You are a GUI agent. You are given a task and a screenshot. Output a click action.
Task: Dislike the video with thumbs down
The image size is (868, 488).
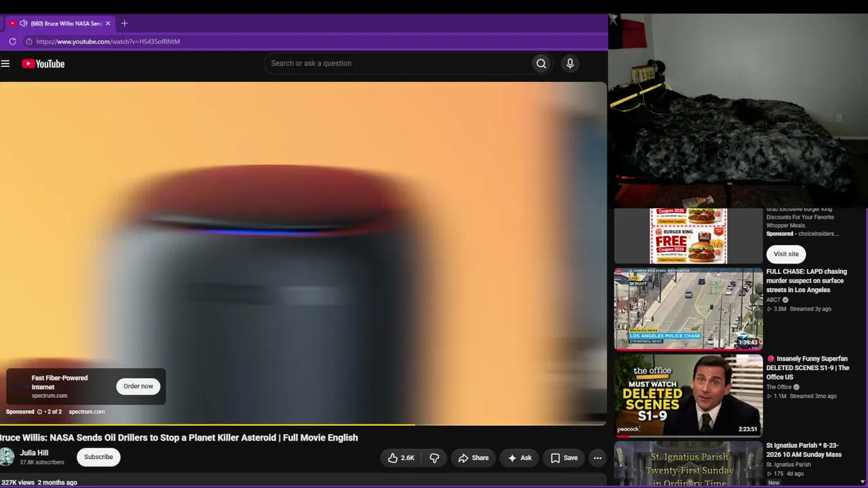(435, 458)
